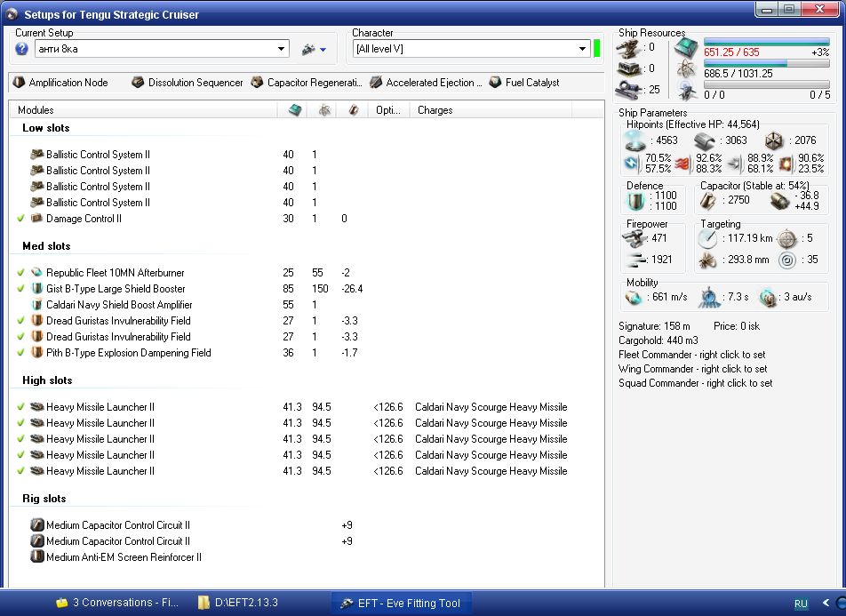Toggle Gist B-Type Large Shield Booster activation
The image size is (846, 616).
(x=21, y=289)
